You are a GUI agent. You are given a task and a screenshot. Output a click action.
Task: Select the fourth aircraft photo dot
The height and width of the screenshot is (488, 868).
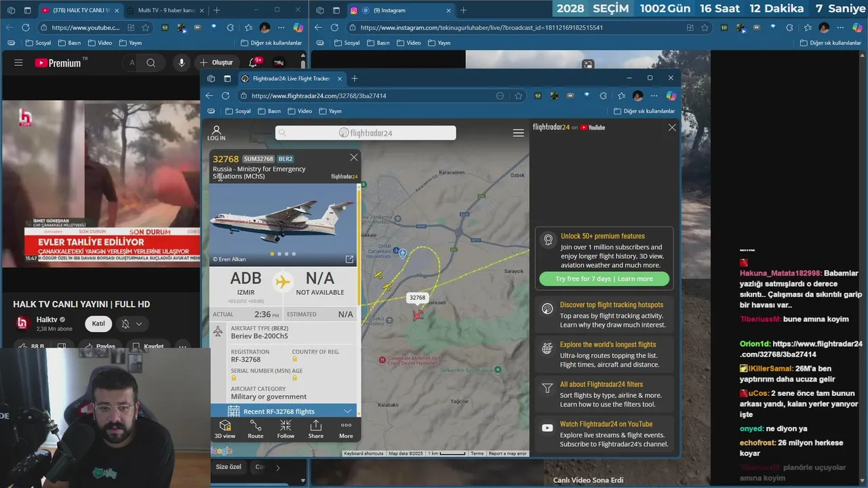point(294,253)
